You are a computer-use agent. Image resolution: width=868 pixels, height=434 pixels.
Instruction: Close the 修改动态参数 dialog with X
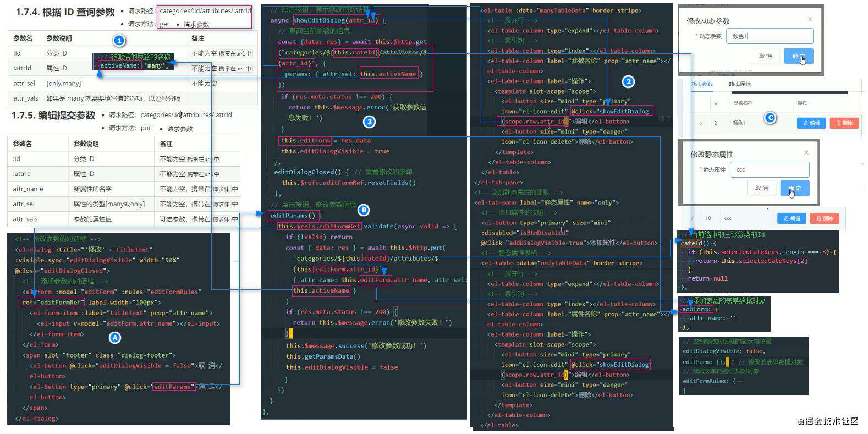click(810, 19)
